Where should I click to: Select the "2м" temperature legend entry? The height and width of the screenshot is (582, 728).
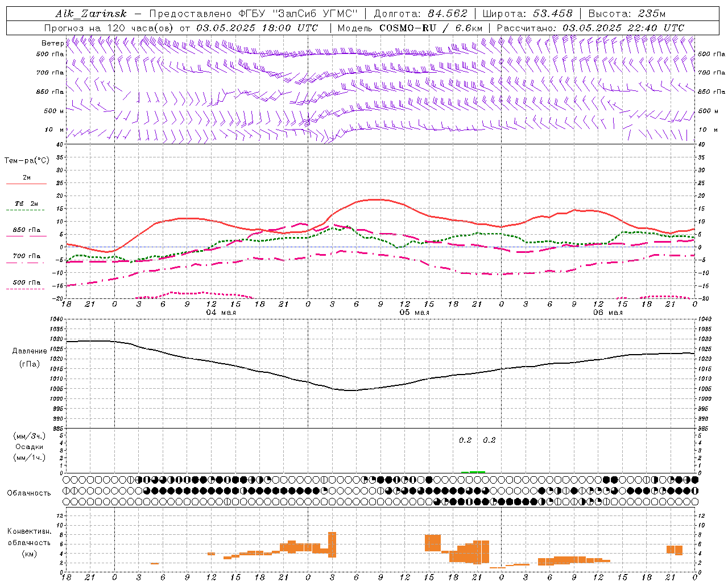tap(27, 177)
